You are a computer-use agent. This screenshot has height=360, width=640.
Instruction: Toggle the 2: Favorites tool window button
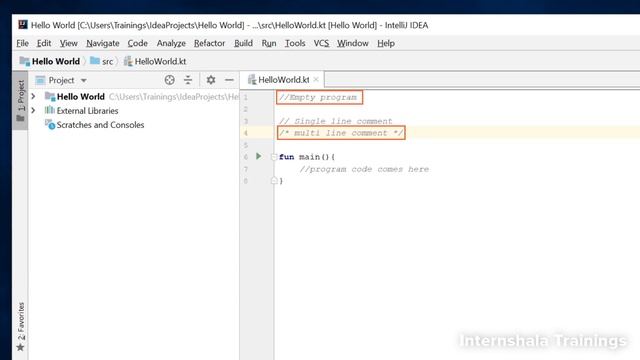coord(20,327)
